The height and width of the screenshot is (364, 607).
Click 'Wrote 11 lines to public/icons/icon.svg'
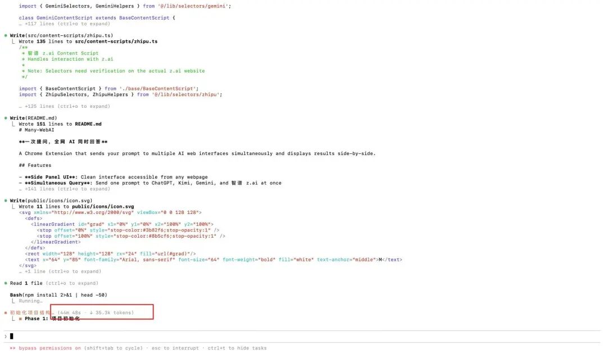(x=76, y=207)
